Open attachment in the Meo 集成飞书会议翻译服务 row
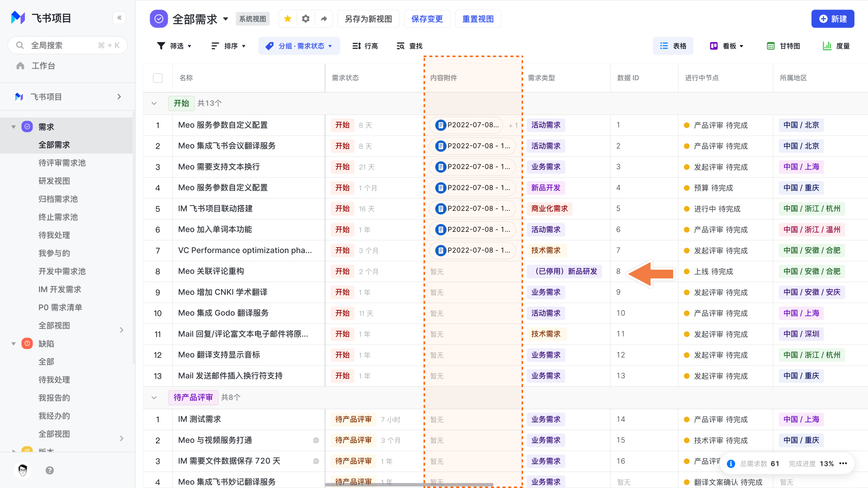The image size is (868, 488). [x=472, y=146]
